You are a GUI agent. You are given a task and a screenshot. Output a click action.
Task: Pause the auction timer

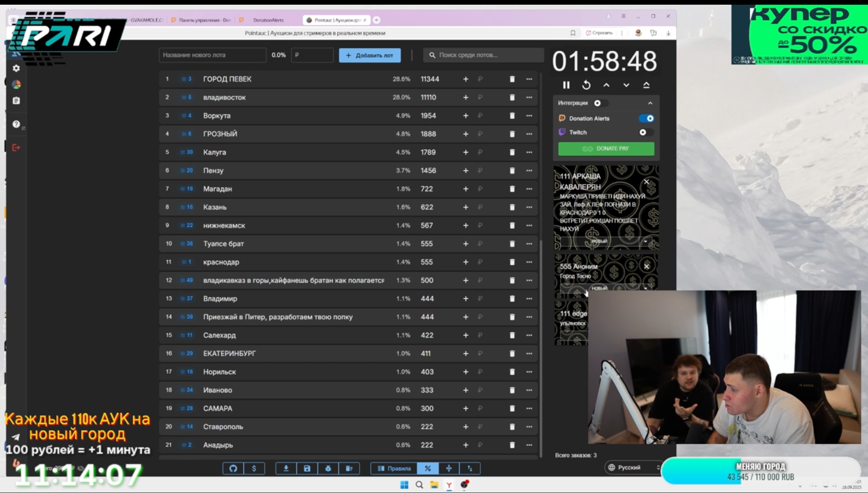point(566,85)
